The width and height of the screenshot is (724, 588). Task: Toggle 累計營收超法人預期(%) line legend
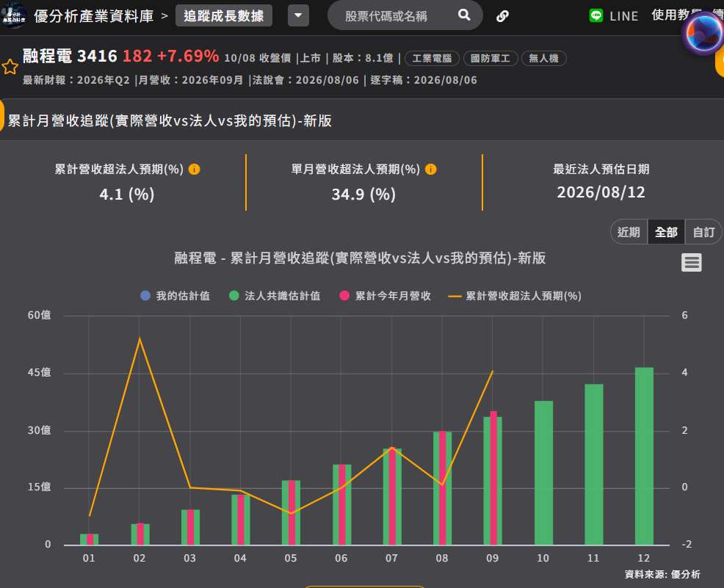coord(515,296)
